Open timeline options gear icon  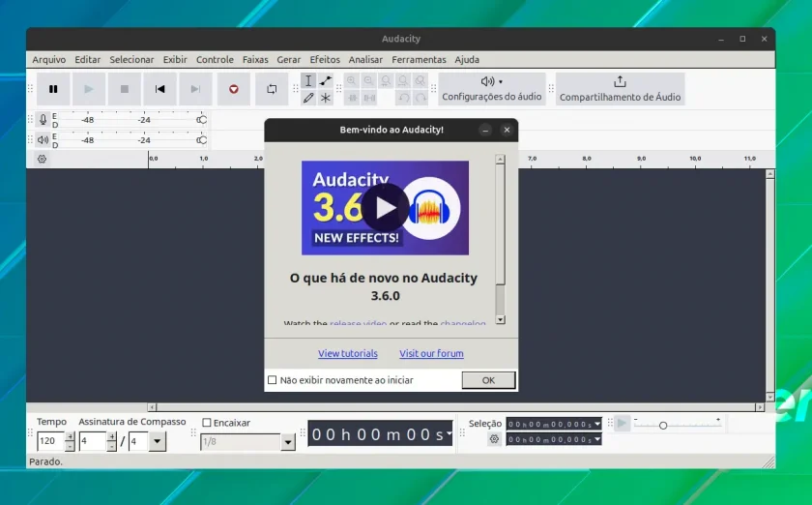[42, 160]
